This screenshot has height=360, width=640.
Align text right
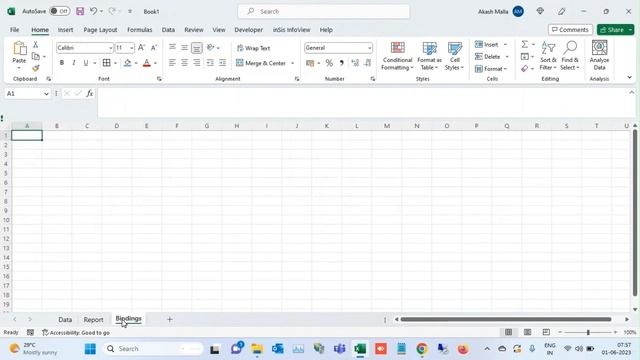click(x=197, y=63)
